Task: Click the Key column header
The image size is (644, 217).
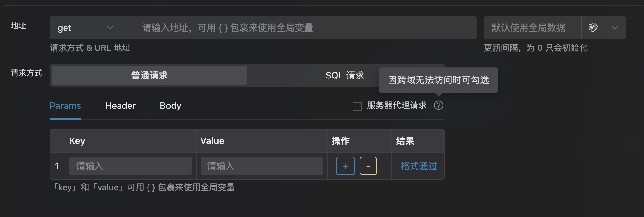Action: 77,141
